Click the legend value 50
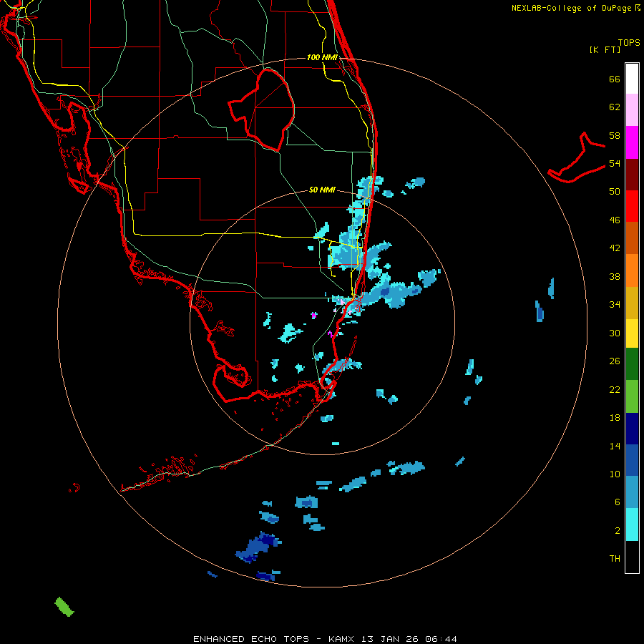Viewport: 644px width, 644px height. [x=615, y=192]
